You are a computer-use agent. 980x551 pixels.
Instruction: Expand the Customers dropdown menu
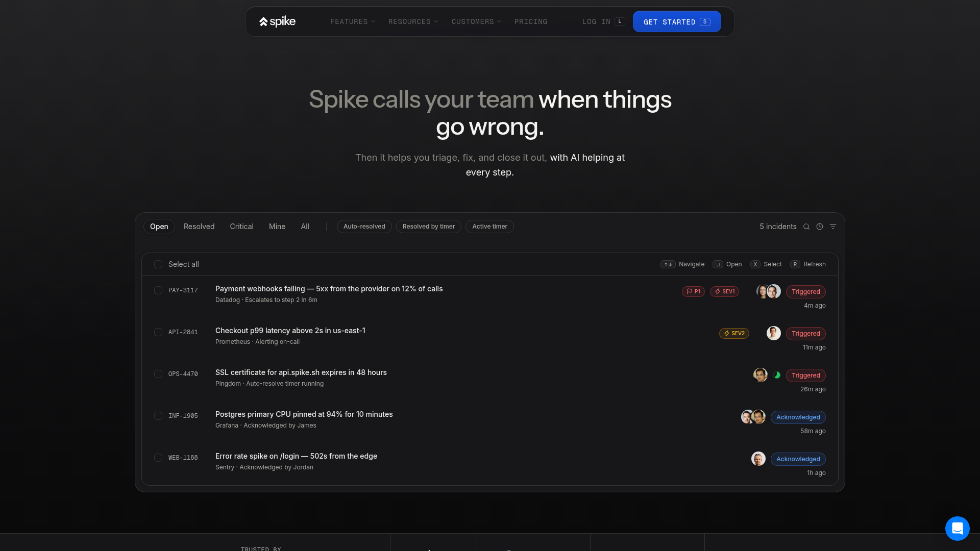pyautogui.click(x=476, y=21)
